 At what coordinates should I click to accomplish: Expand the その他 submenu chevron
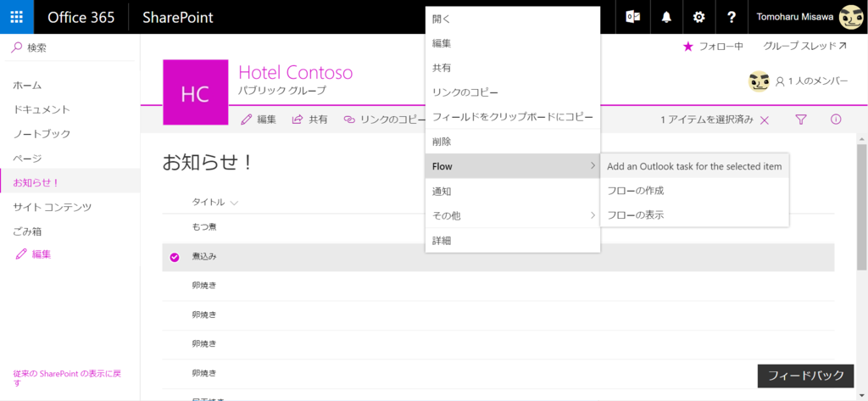point(593,214)
